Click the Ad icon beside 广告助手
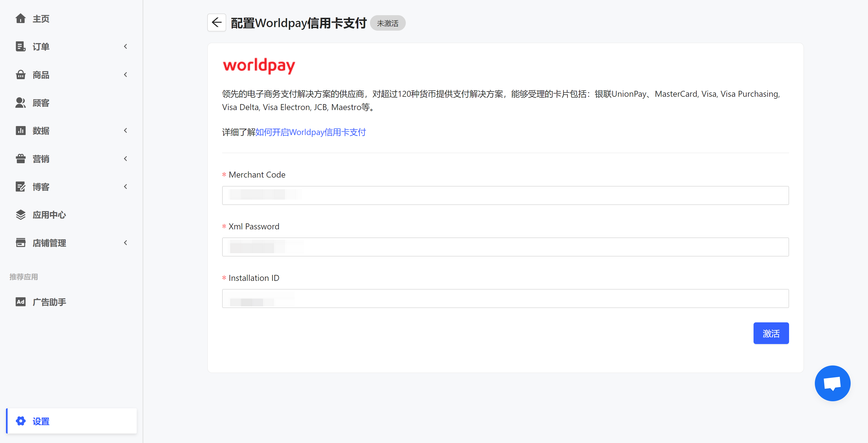Image resolution: width=868 pixels, height=443 pixels. click(x=21, y=301)
